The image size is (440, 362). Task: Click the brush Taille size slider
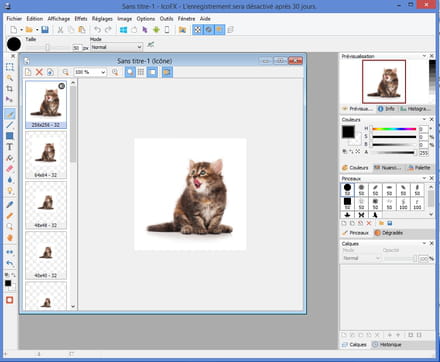(x=48, y=47)
